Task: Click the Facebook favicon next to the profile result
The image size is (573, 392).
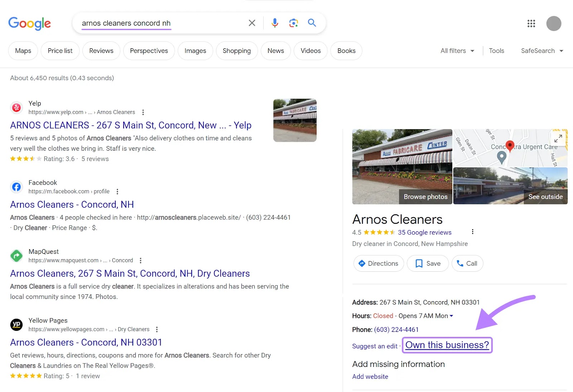Action: click(x=16, y=187)
